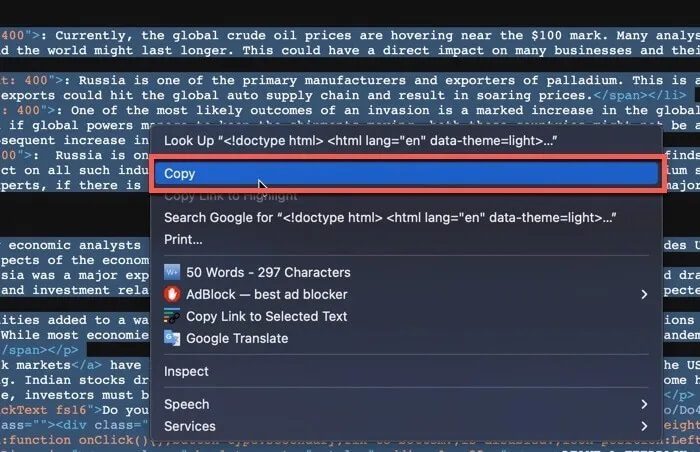Open the Speech submenu entry
The width and height of the screenshot is (700, 452).
[x=406, y=405]
